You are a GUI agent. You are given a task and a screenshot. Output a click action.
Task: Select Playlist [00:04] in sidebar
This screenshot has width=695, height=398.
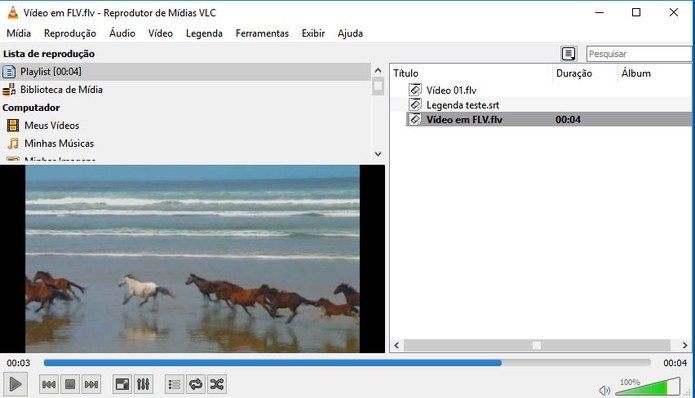[185, 72]
